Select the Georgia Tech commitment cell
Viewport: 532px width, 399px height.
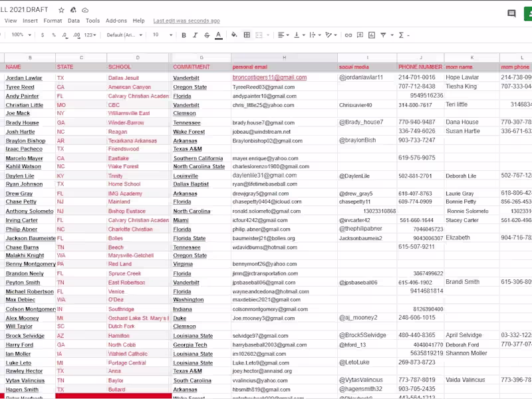[201, 344]
